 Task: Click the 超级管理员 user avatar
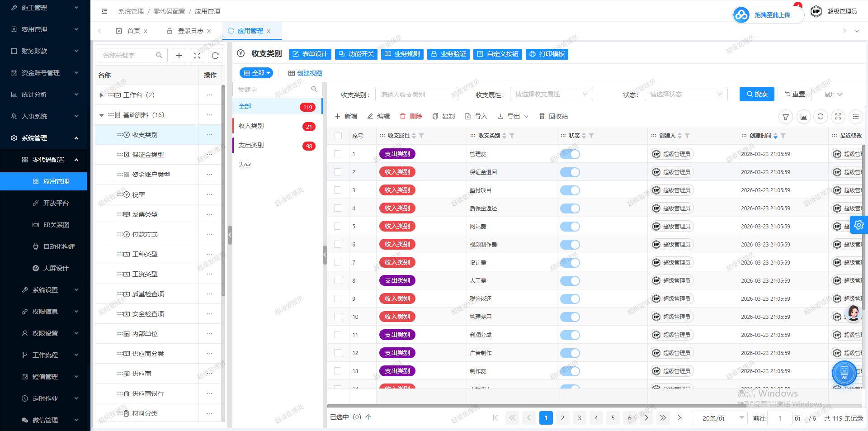[816, 11]
